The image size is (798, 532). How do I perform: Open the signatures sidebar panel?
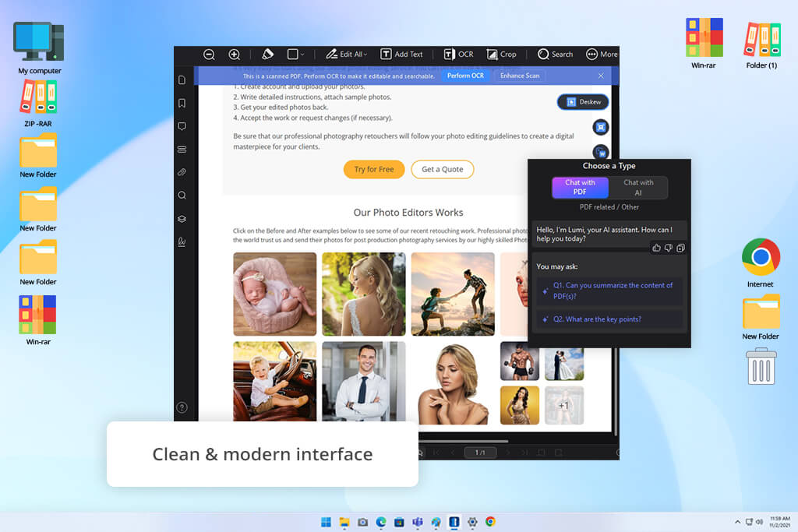point(182,241)
